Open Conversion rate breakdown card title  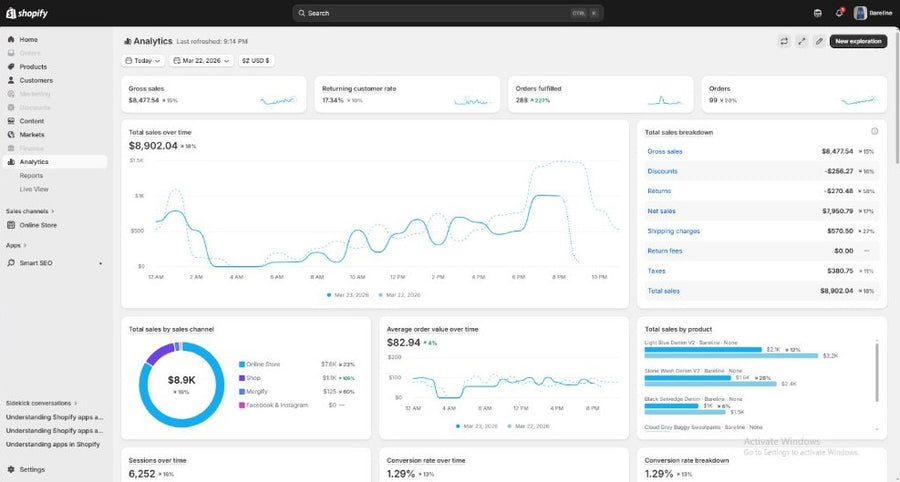tap(686, 460)
